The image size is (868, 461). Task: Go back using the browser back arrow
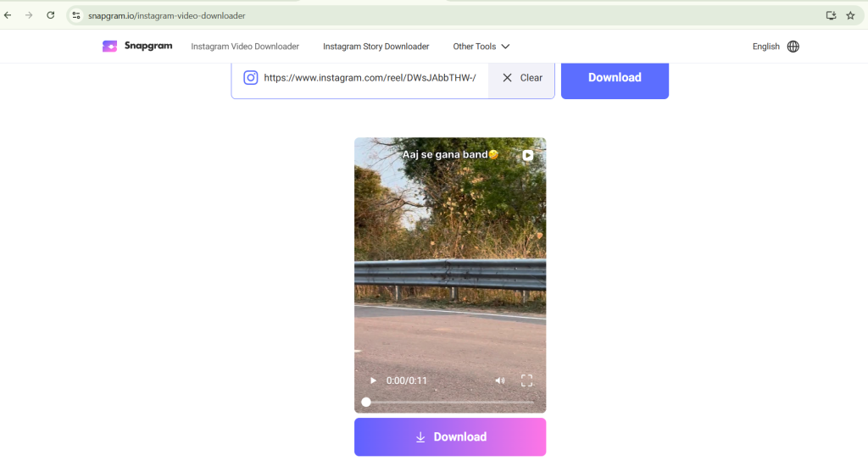pyautogui.click(x=8, y=15)
